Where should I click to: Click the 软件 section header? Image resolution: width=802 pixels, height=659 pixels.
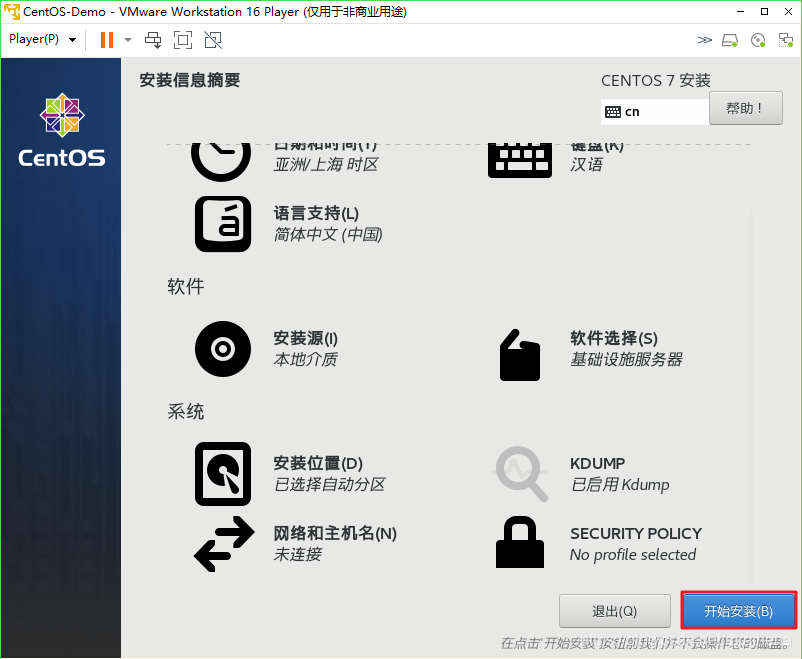[186, 287]
